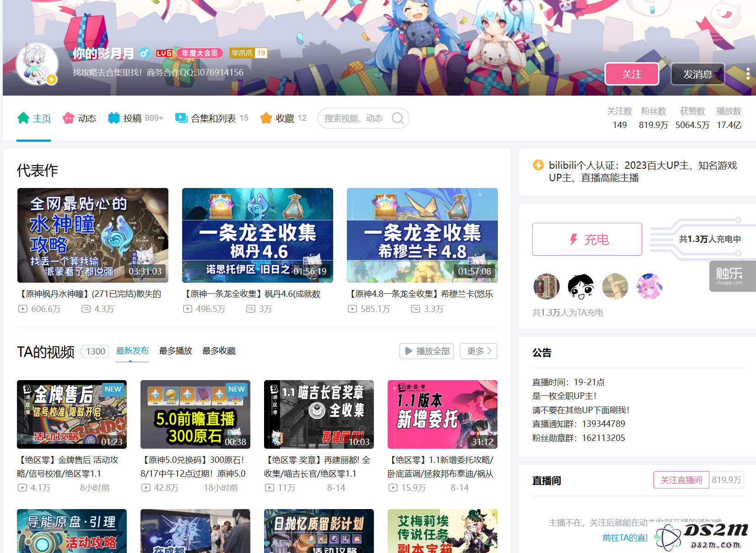This screenshot has width=756, height=553.
Task: Open the 投稿 999+ tab
Action: pyautogui.click(x=135, y=118)
